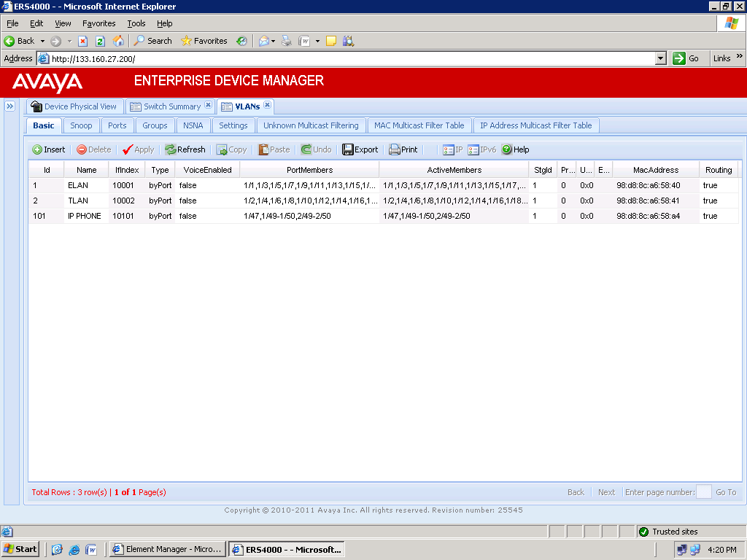This screenshot has width=747, height=560.
Task: Click the Next pagination button
Action: (x=606, y=492)
